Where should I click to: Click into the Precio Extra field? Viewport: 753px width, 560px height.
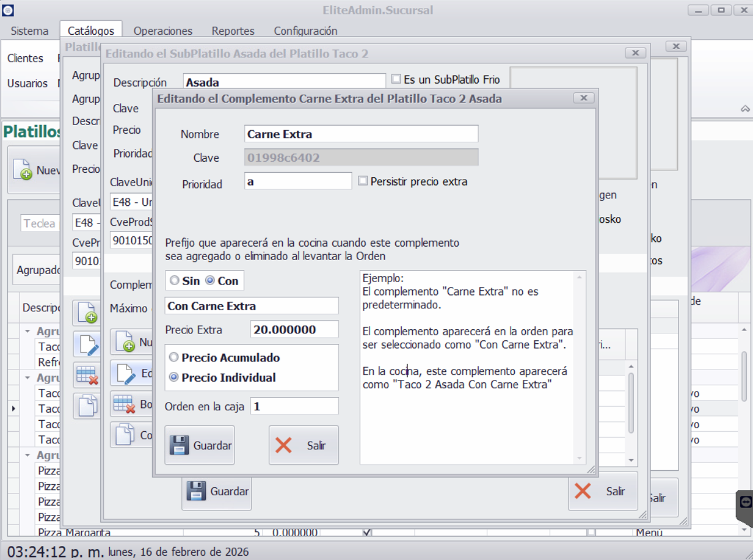coord(294,330)
